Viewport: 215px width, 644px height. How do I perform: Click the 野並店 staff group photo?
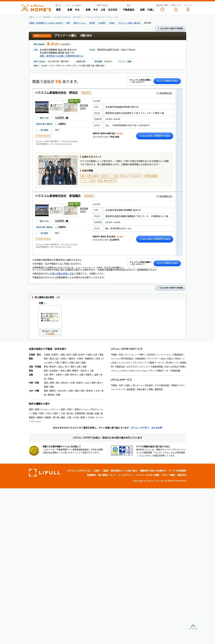[58, 170]
